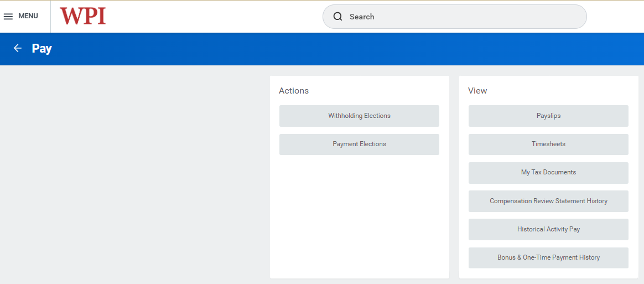Image resolution: width=644 pixels, height=284 pixels.
Task: Click the View section heading
Action: pyautogui.click(x=477, y=91)
